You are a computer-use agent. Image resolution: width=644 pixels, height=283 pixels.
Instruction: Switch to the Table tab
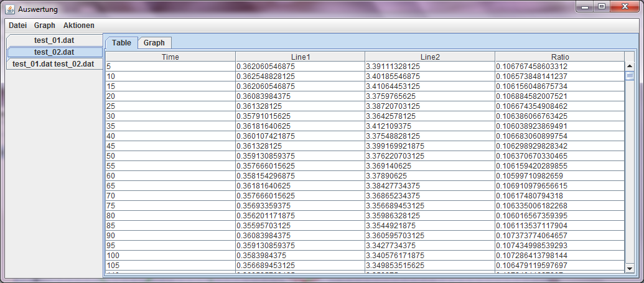point(121,43)
